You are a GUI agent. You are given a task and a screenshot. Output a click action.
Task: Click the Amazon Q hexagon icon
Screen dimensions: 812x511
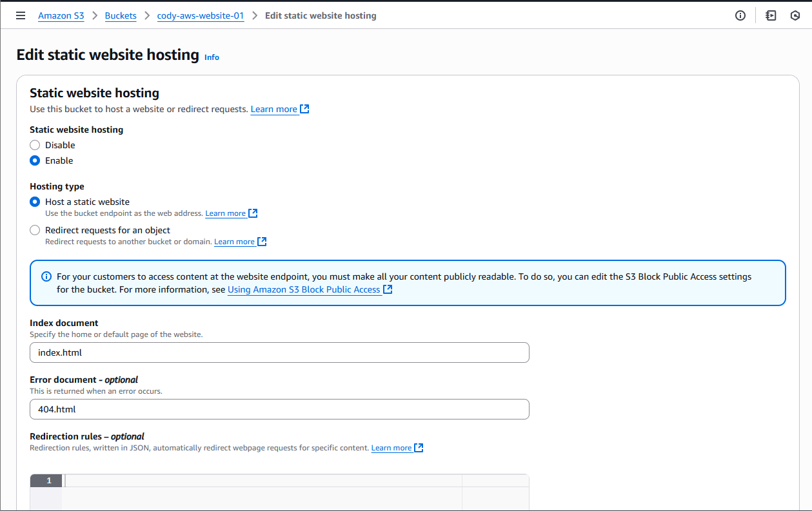[x=795, y=15]
